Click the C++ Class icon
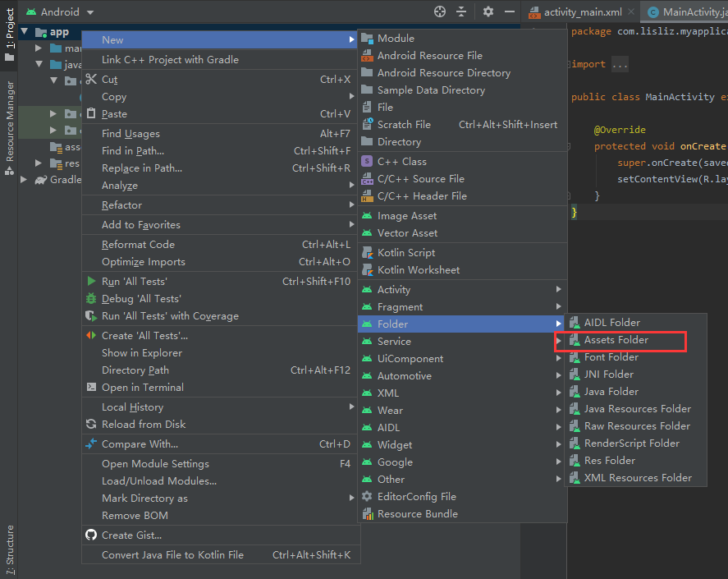 [367, 161]
